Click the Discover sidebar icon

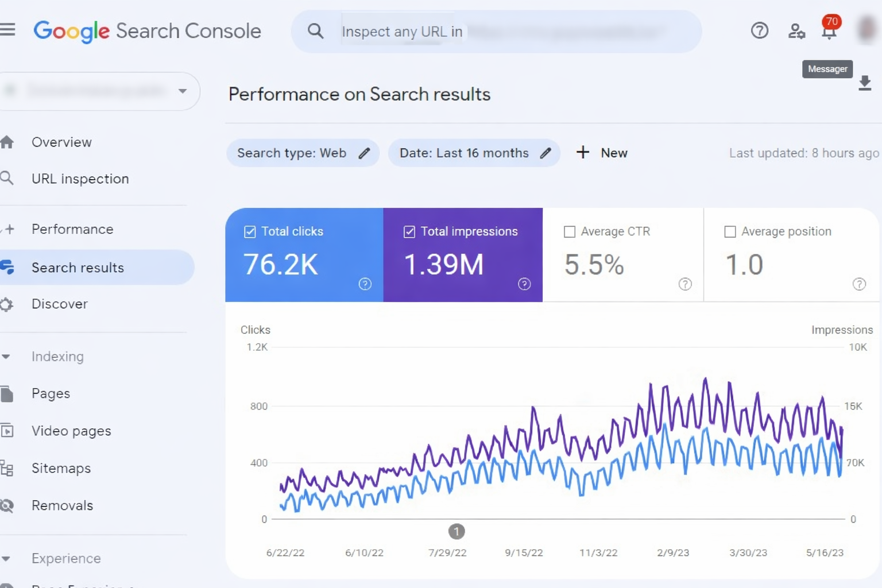[x=7, y=304]
